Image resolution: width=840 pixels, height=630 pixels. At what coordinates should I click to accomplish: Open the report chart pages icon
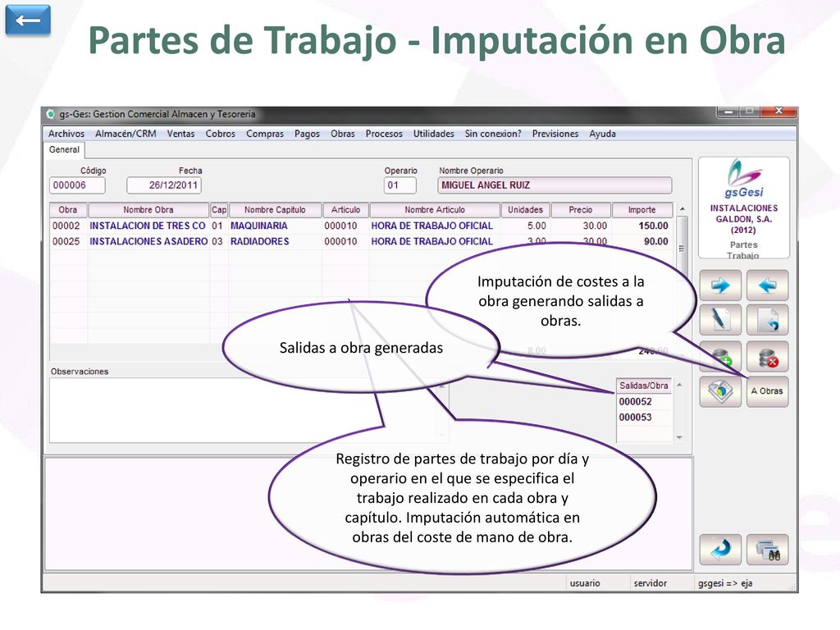tap(720, 391)
